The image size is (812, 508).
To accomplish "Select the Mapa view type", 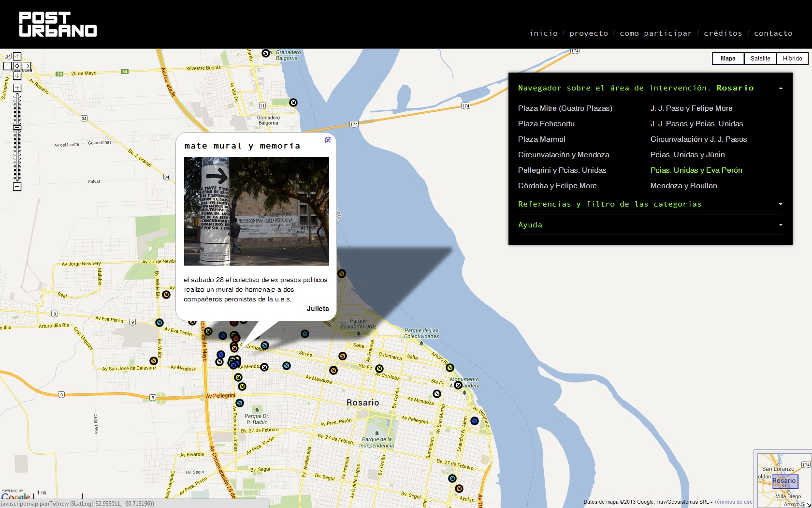I will (x=728, y=59).
